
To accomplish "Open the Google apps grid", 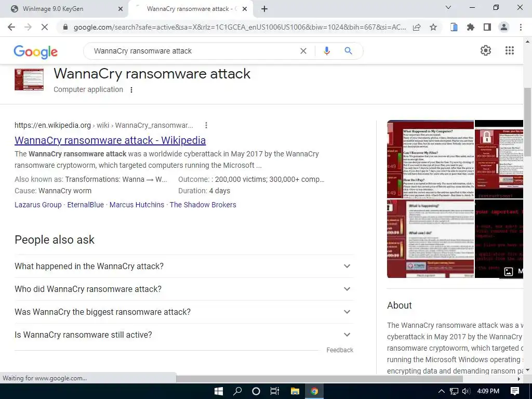I will (x=510, y=50).
